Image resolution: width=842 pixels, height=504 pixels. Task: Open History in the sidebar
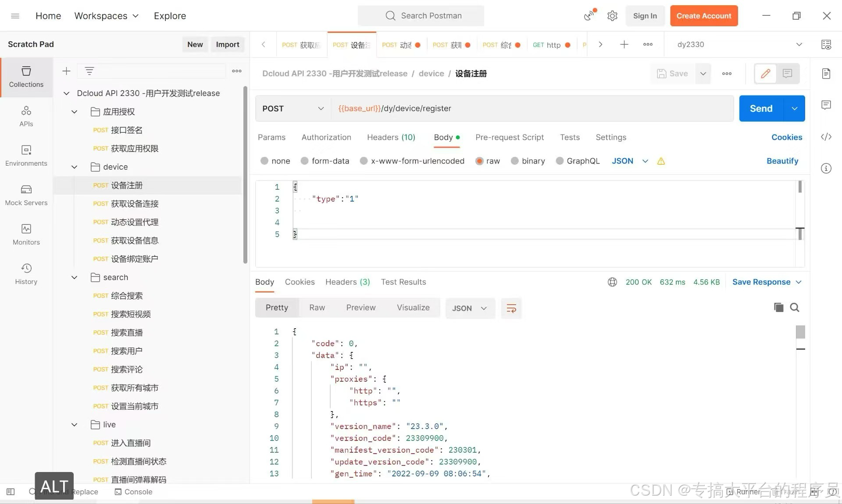26,274
